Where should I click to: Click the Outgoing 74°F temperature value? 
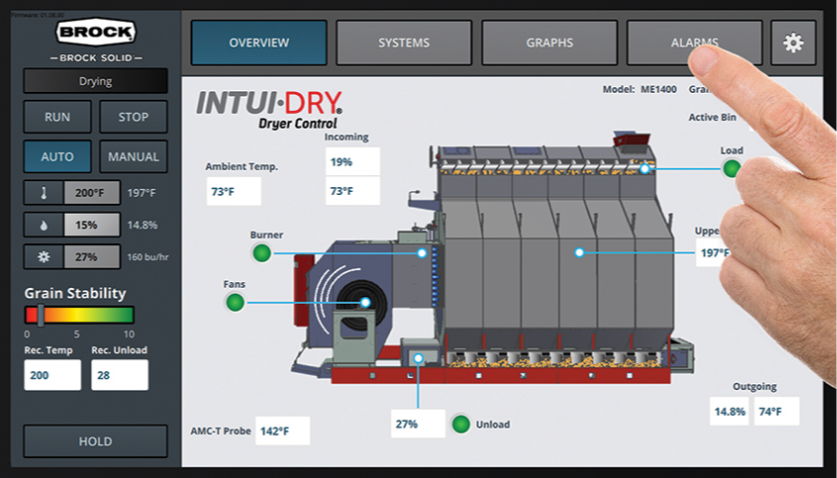pyautogui.click(x=777, y=411)
